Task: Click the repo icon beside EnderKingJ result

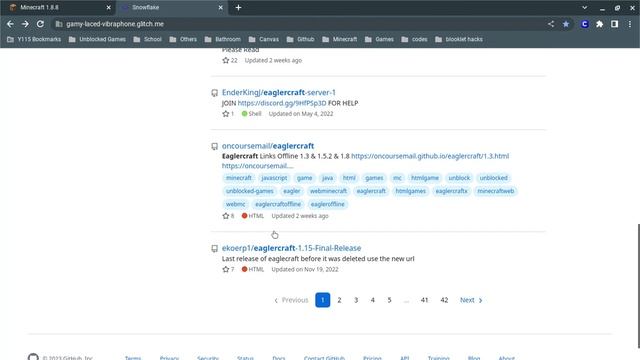Action: [214, 93]
